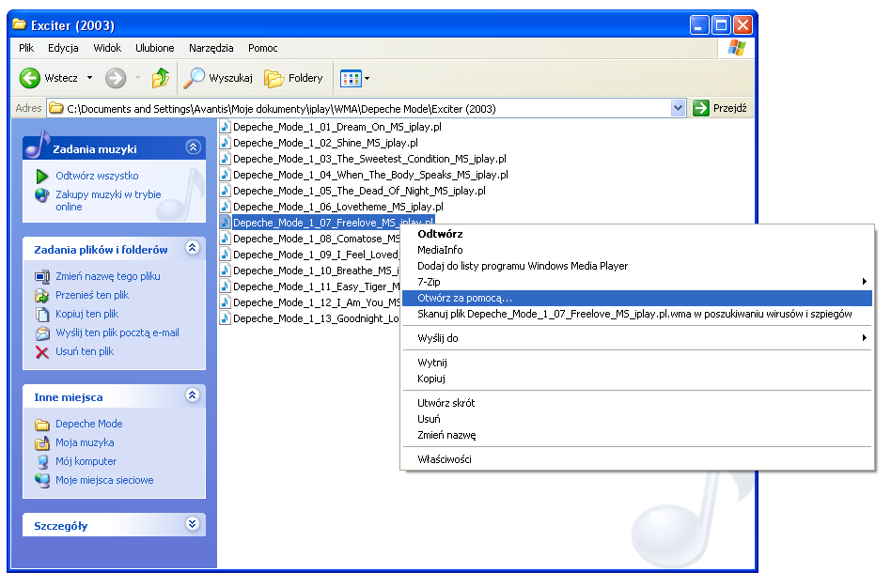Choose Właściwości in context menu
Viewport: 891px width, 588px height.
(x=637, y=459)
